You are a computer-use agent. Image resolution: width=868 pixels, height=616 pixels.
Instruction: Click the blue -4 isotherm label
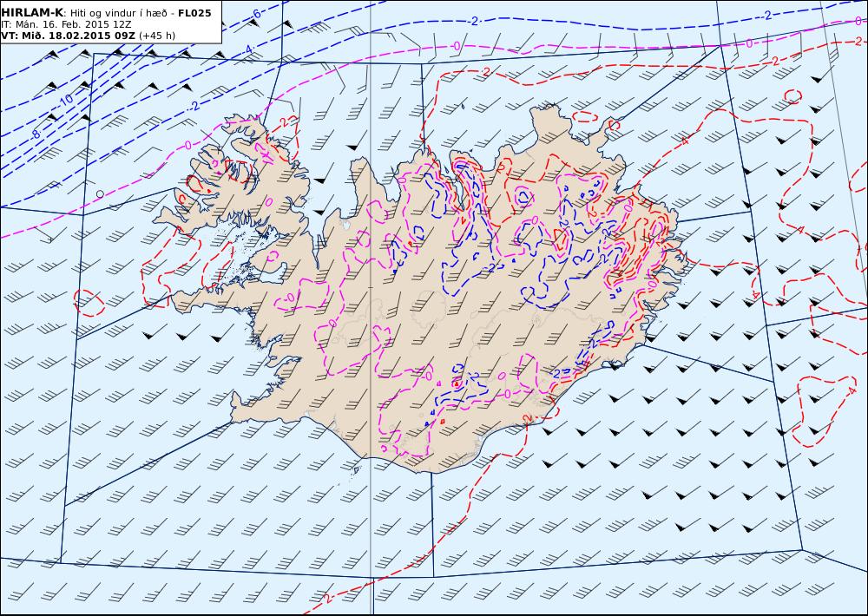(x=248, y=49)
